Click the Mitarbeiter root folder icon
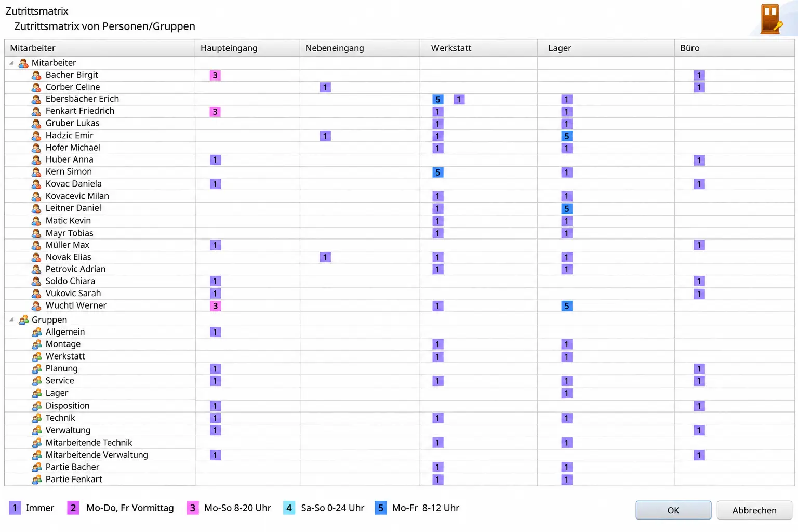 [x=23, y=63]
